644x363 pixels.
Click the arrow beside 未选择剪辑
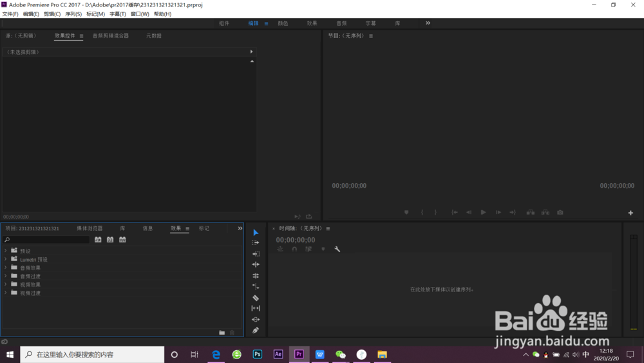click(251, 52)
